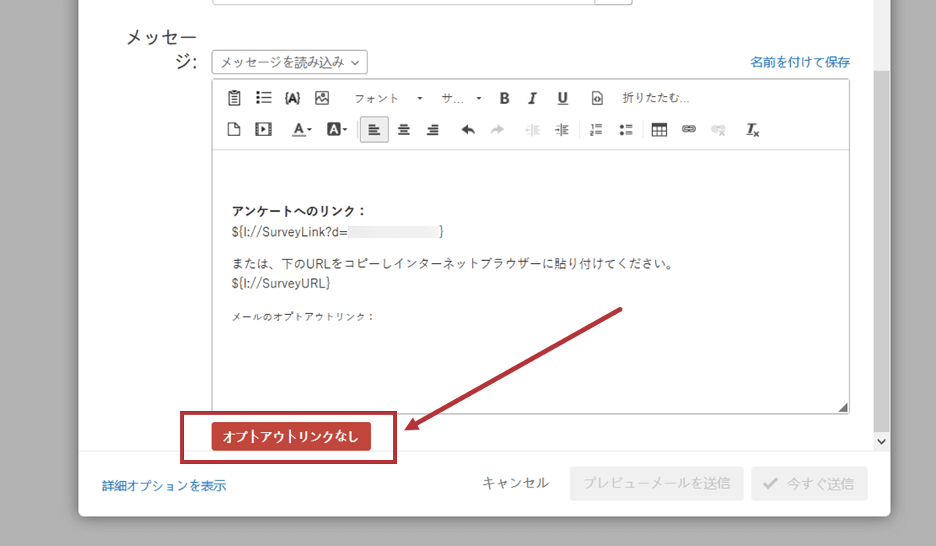The image size is (936, 546).
Task: Open the background color picker
Action: [x=337, y=129]
